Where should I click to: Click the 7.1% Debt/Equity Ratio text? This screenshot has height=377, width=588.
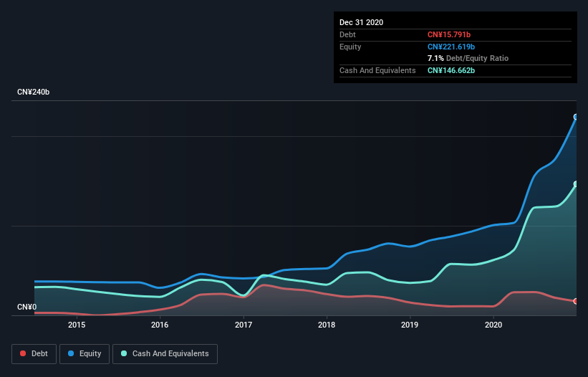pos(468,58)
